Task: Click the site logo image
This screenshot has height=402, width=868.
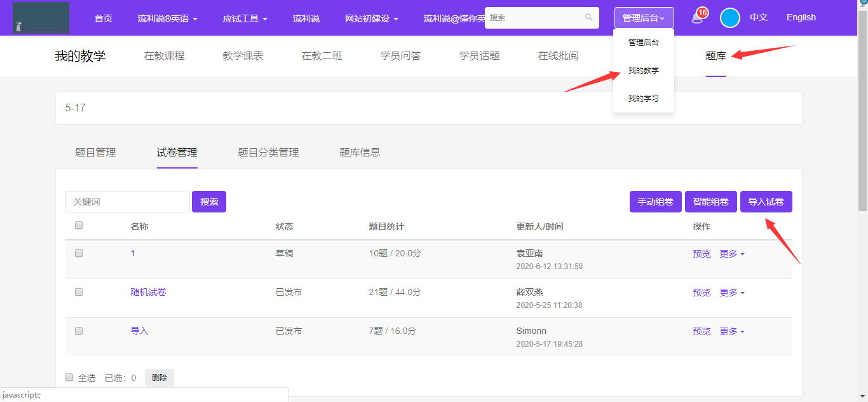Action: [41, 18]
